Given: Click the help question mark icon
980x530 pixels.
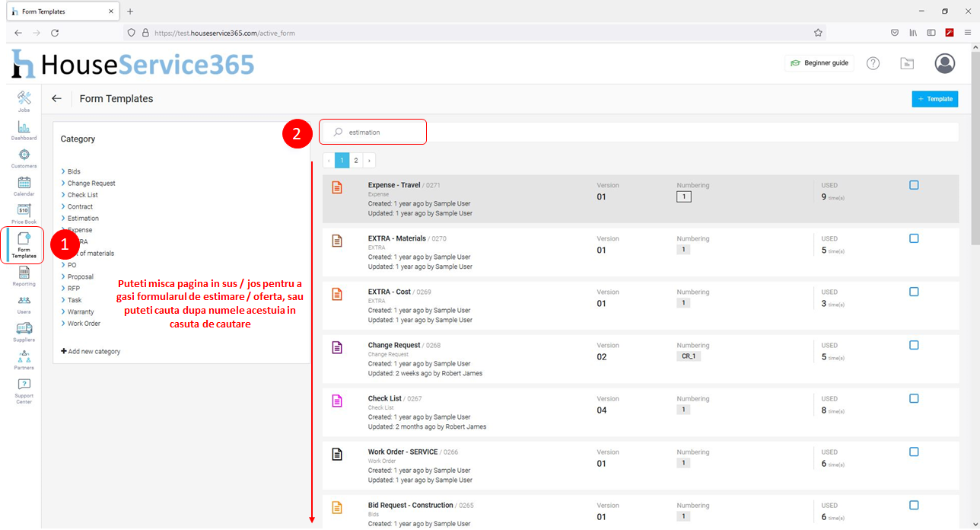Looking at the screenshot, I should pos(873,63).
